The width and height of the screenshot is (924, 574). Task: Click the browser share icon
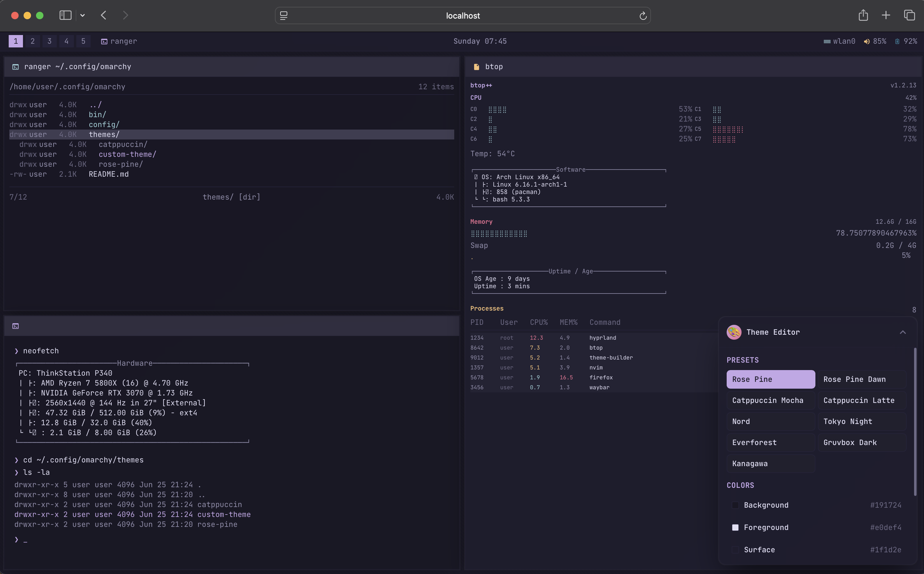tap(863, 15)
